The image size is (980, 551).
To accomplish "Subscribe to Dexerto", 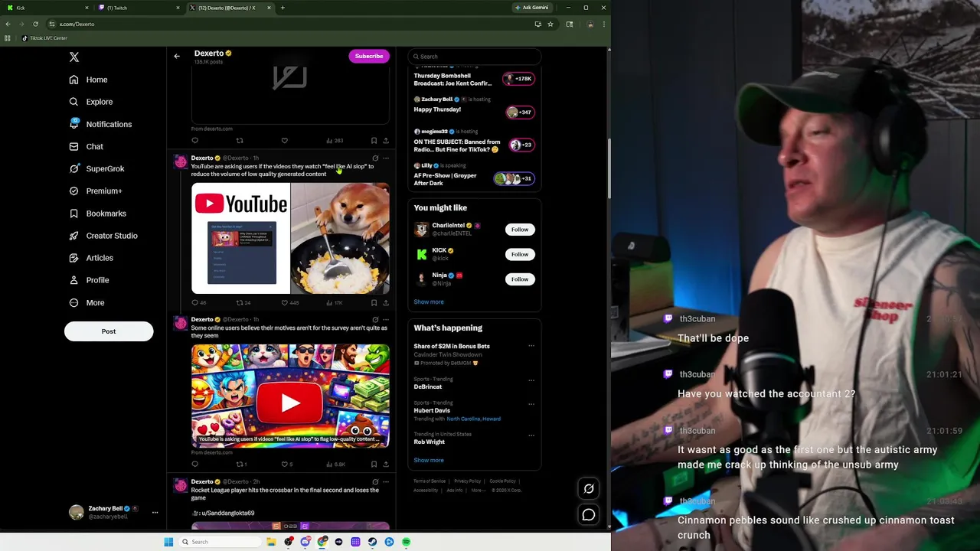I will tap(369, 56).
